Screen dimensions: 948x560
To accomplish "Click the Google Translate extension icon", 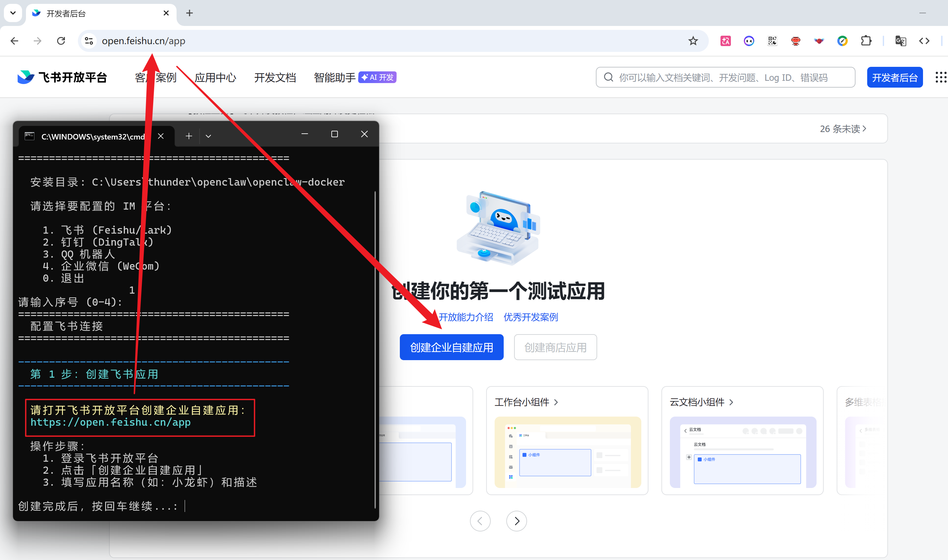I will (900, 41).
